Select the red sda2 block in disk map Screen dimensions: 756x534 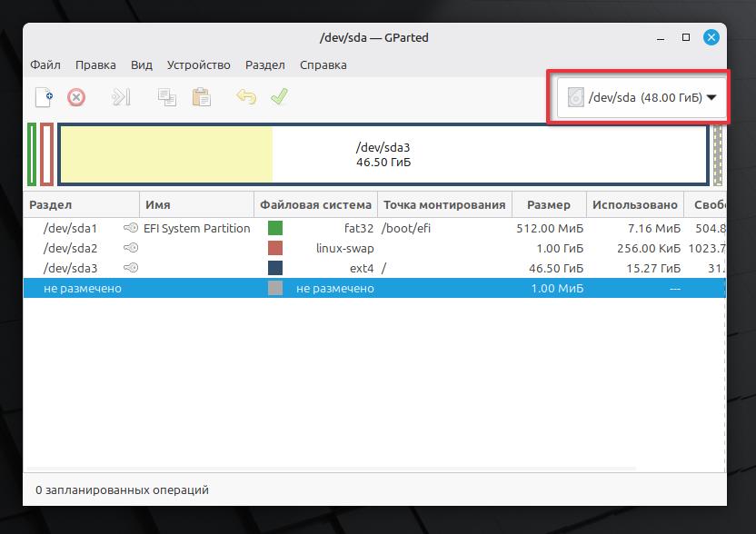pos(46,154)
